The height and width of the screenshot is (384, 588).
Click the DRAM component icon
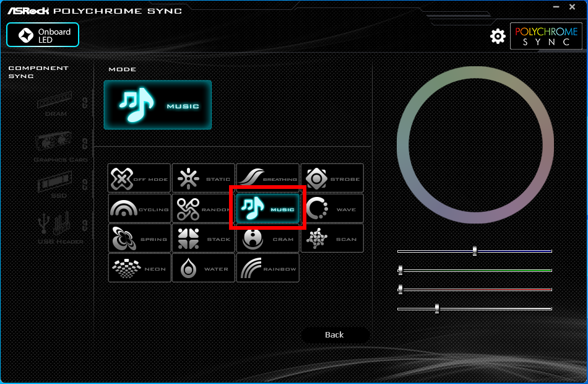pos(54,100)
